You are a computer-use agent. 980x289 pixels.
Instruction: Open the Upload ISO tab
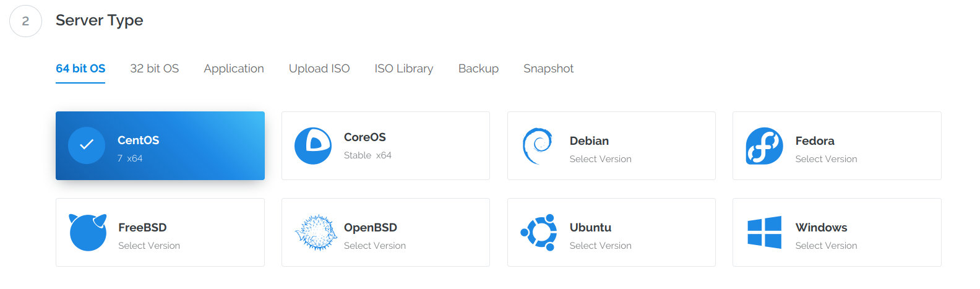tap(319, 69)
